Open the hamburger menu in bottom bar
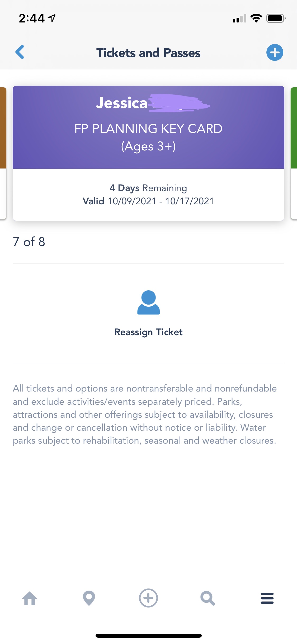Image resolution: width=297 pixels, height=644 pixels. click(267, 598)
